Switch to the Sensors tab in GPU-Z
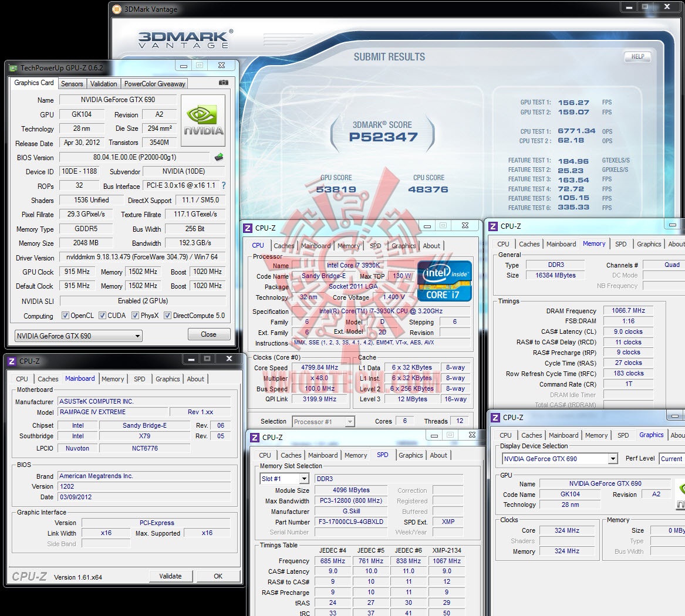685x616 pixels. point(72,83)
